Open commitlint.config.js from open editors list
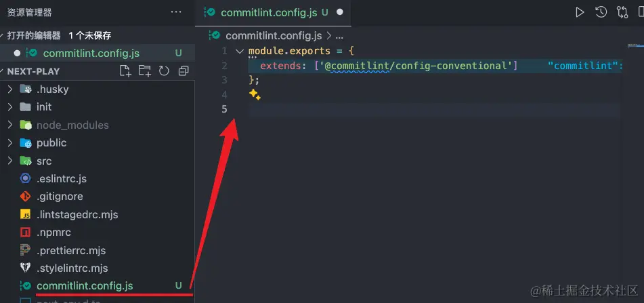Image resolution: width=644 pixels, height=303 pixels. click(x=98, y=53)
